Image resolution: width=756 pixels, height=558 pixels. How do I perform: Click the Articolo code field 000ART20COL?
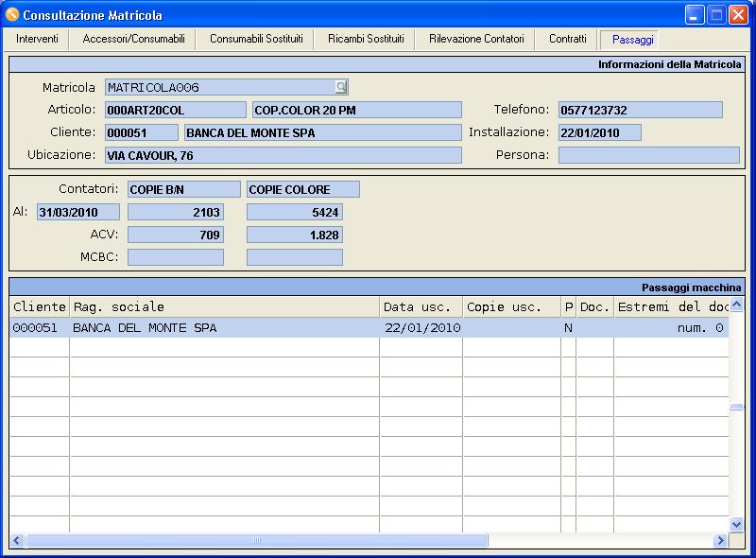point(176,110)
